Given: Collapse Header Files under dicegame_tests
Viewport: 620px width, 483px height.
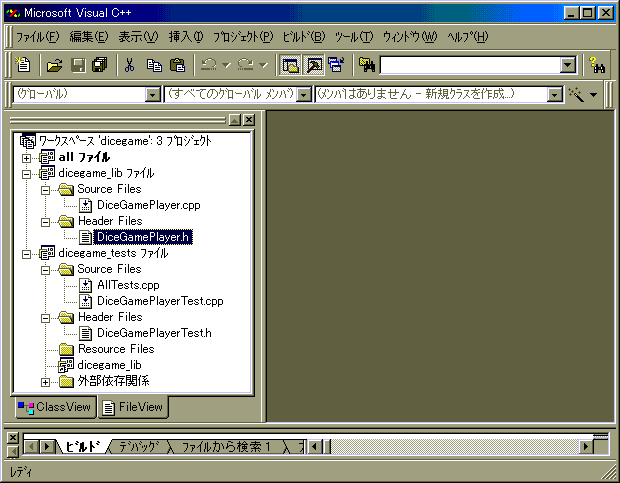Looking at the screenshot, I should [45, 318].
